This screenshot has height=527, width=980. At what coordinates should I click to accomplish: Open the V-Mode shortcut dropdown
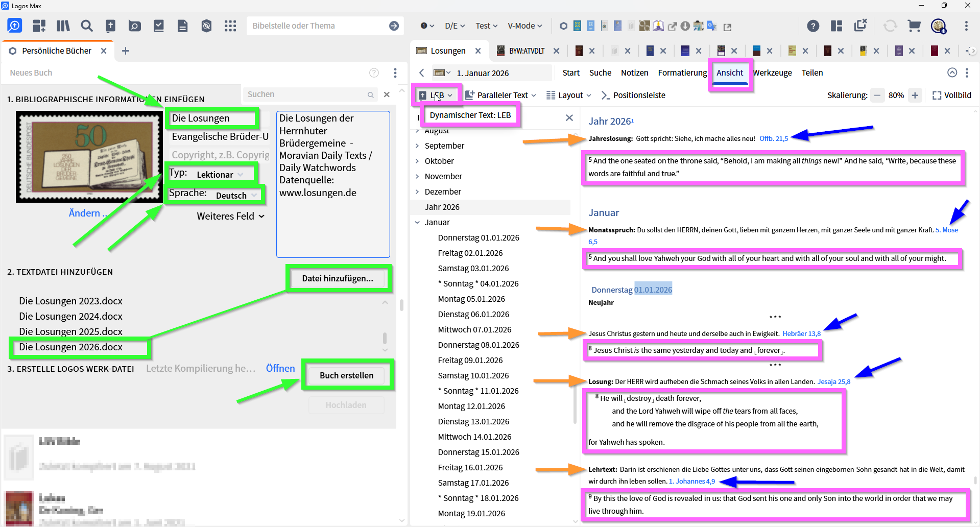[x=525, y=26]
